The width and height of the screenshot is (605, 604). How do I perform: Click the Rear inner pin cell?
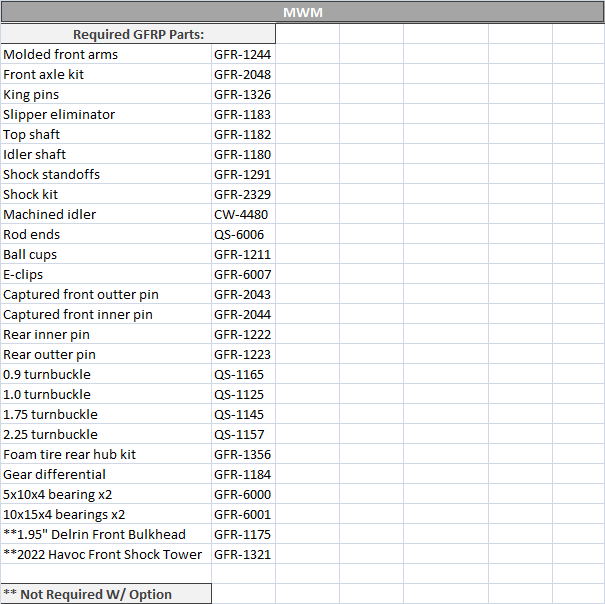click(x=105, y=334)
